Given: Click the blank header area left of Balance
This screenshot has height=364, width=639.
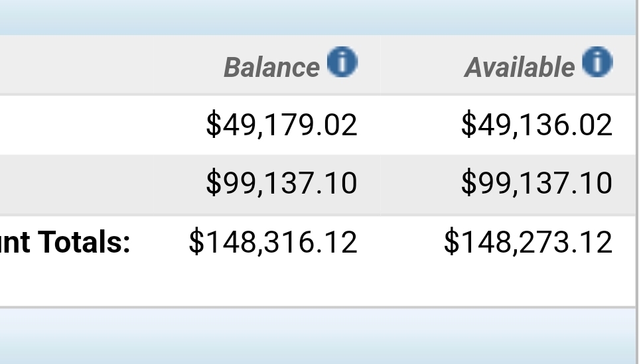Looking at the screenshot, I should point(78,65).
